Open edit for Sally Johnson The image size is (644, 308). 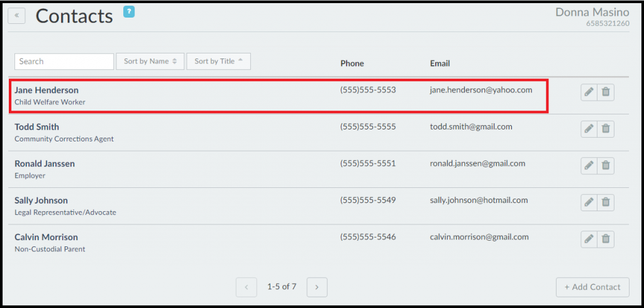[589, 202]
